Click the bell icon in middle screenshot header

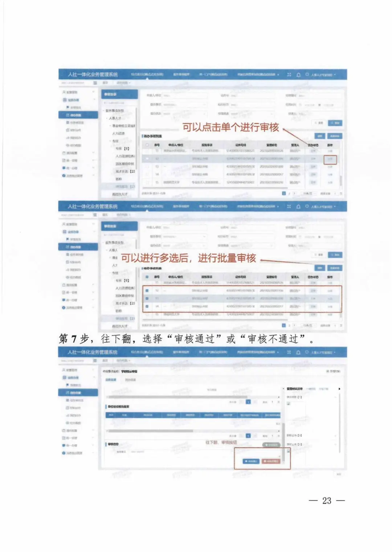click(298, 207)
